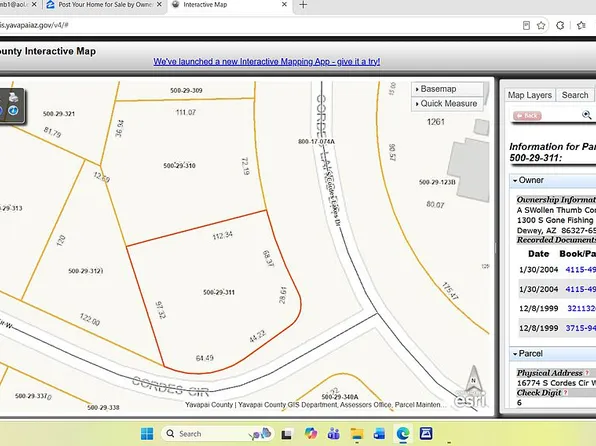The width and height of the screenshot is (596, 446).
Task: Open File Explorer from the taskbar
Action: pos(357,433)
